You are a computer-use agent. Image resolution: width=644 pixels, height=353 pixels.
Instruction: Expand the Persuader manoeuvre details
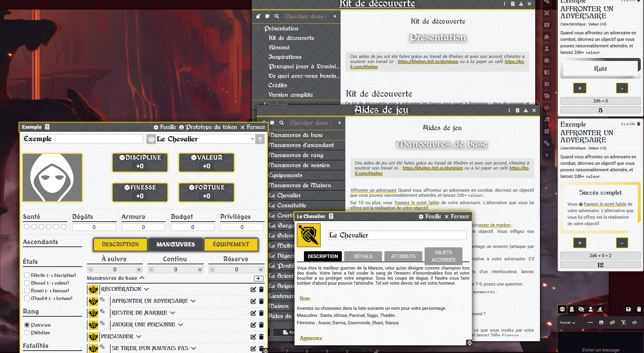[x=139, y=336]
